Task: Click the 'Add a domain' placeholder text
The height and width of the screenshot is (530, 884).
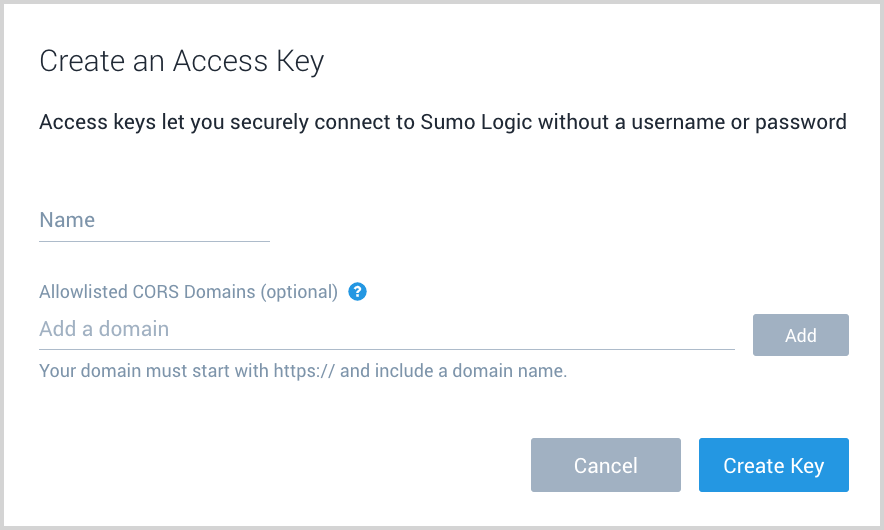Action: (x=104, y=329)
